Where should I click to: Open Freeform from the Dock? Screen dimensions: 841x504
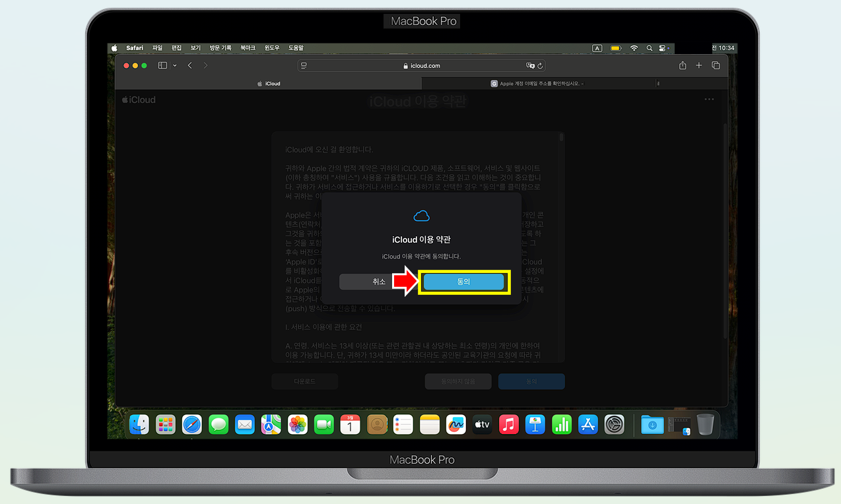[456, 424]
